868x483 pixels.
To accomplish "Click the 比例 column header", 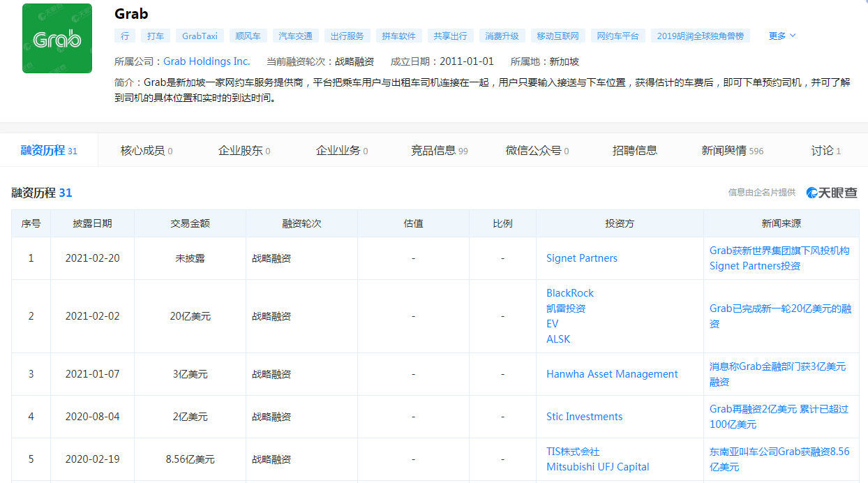I will (503, 223).
